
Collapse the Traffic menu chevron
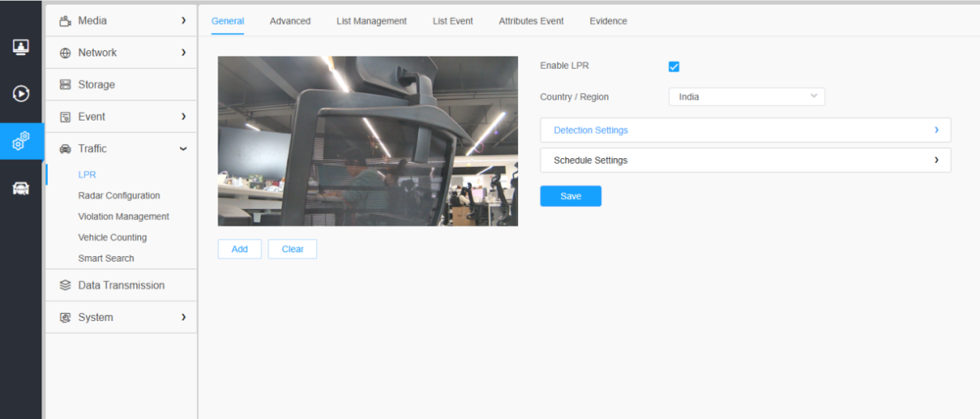(183, 149)
